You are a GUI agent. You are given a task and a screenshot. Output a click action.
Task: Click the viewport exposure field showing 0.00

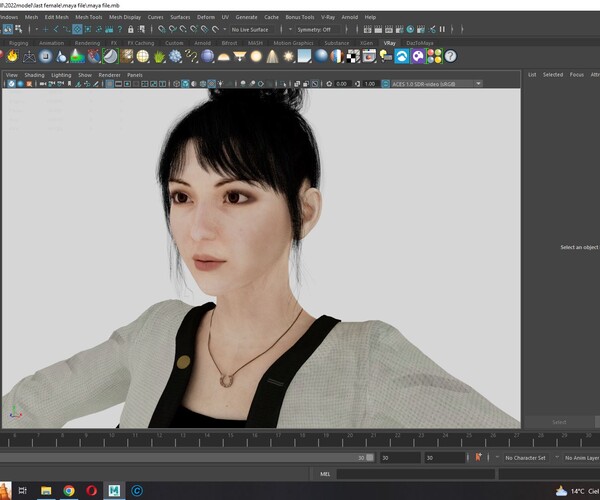tap(341, 84)
